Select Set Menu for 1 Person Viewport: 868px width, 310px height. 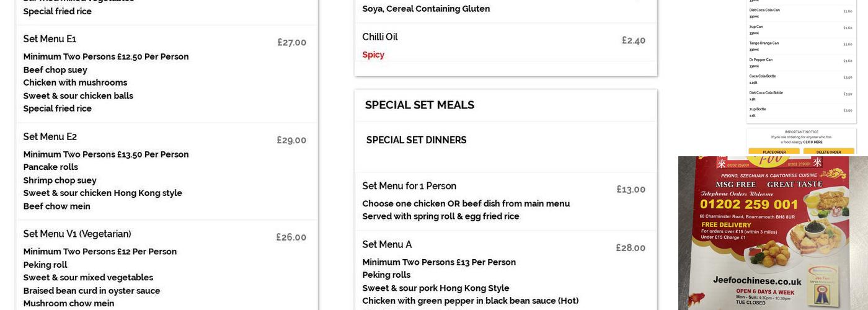(x=409, y=186)
